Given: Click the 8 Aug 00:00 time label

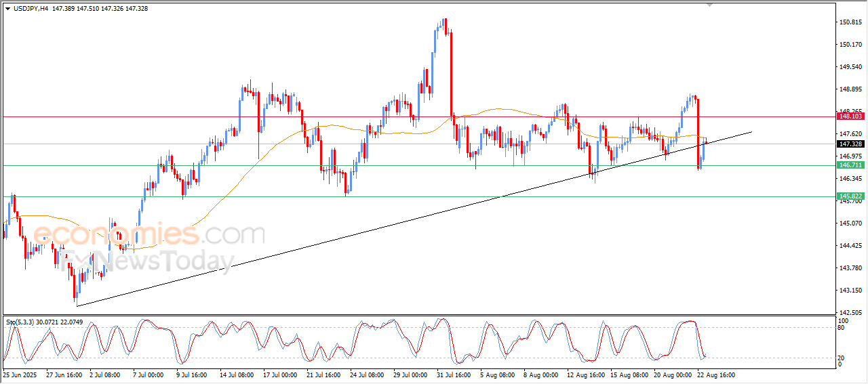Looking at the screenshot, I should [540, 375].
